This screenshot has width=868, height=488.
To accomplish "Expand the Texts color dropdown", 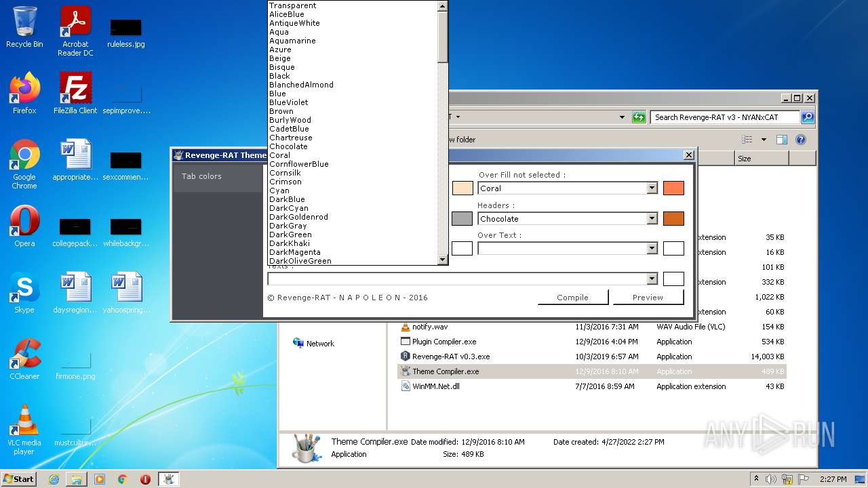I will click(652, 279).
